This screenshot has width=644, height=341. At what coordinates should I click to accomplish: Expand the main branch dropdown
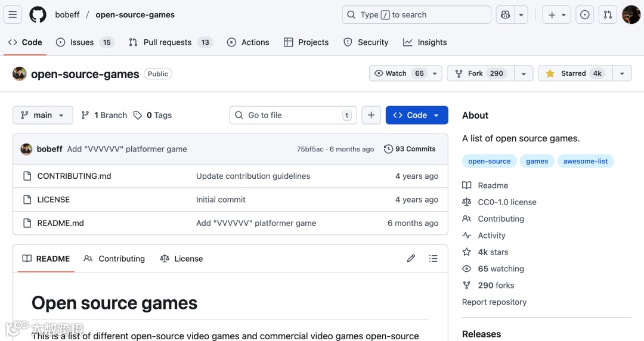click(43, 115)
